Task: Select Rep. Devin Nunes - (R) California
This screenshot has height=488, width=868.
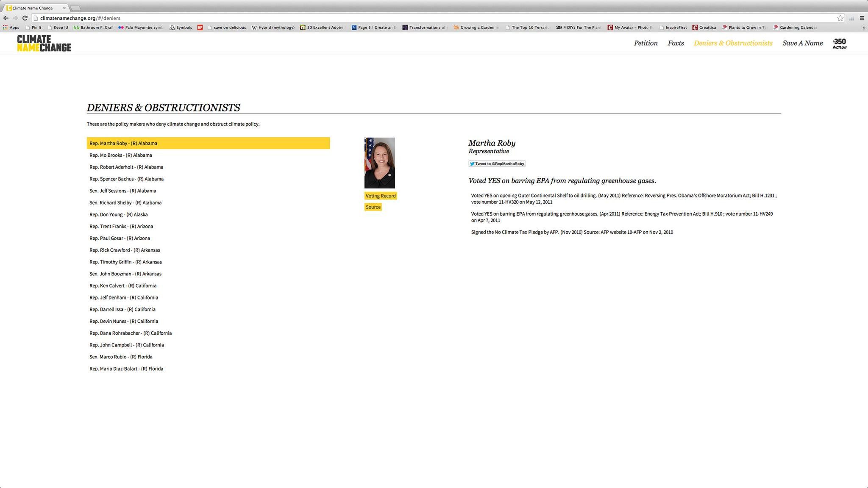Action: 208,321
